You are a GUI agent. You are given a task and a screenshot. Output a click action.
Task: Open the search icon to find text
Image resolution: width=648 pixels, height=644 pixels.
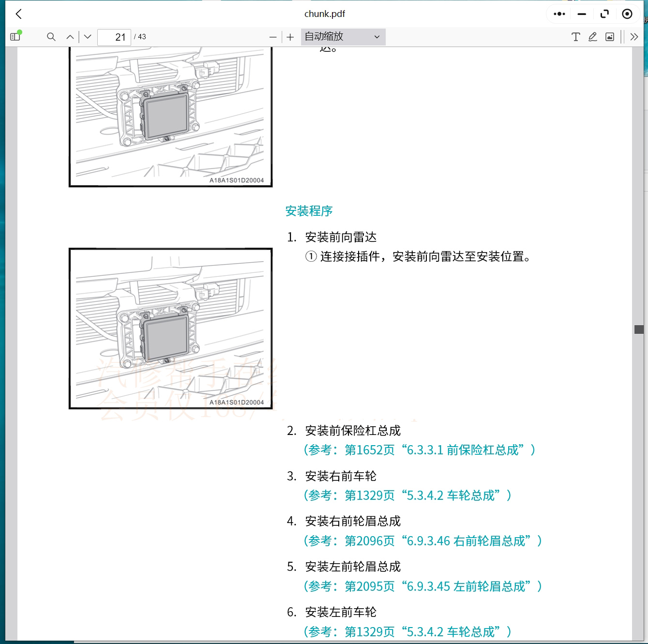pyautogui.click(x=51, y=37)
